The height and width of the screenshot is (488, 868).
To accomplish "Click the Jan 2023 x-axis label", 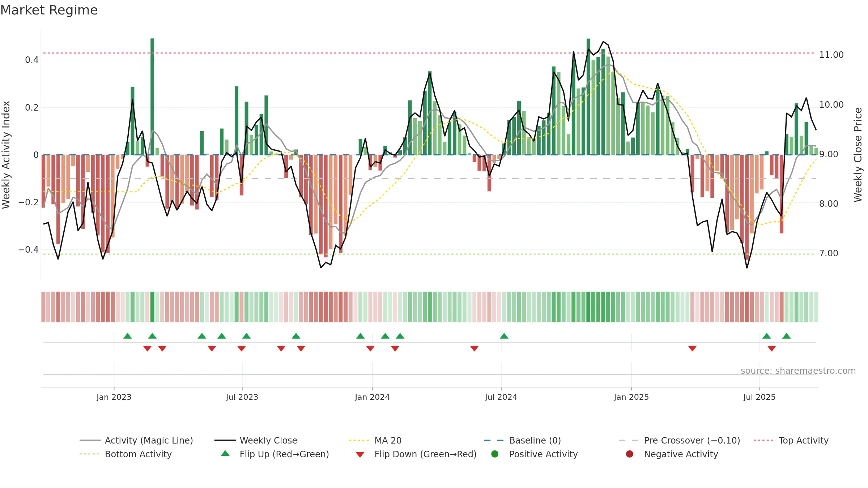I will pyautogui.click(x=114, y=397).
